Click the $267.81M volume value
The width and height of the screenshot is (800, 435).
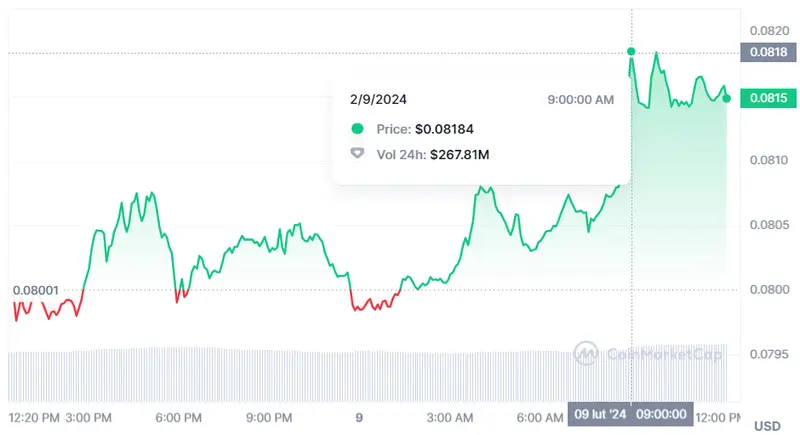pyautogui.click(x=467, y=155)
